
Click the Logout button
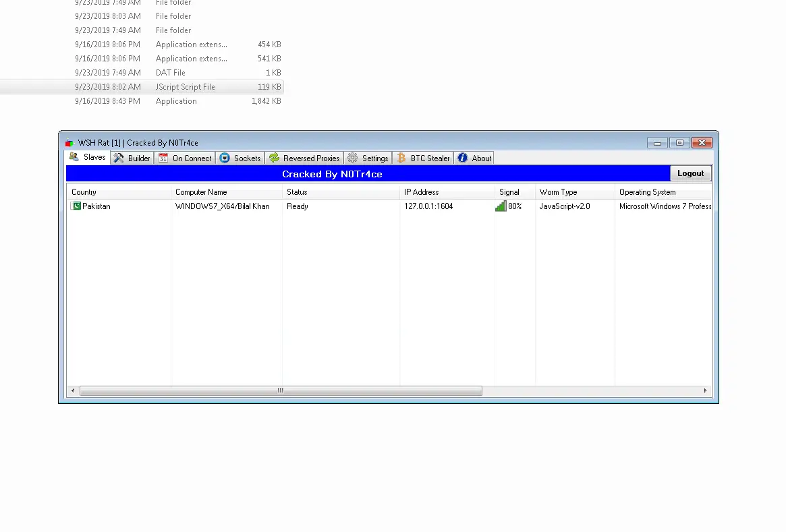690,173
